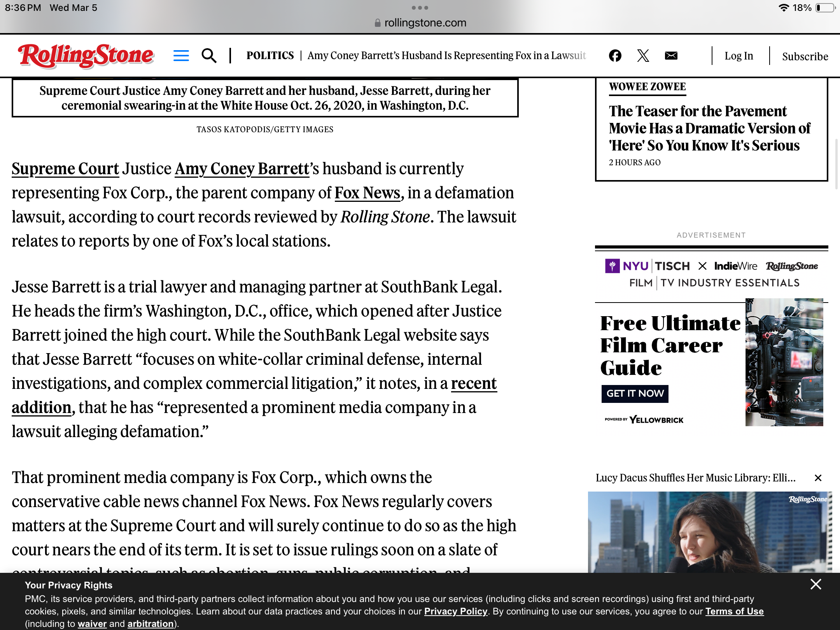
Task: Click GET IT NOW ad button
Action: 635,394
